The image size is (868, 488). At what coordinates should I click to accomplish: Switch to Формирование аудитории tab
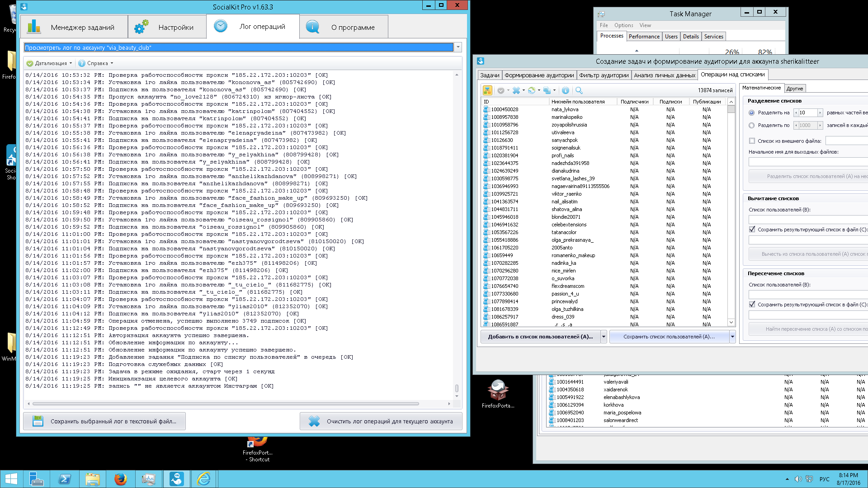click(539, 75)
